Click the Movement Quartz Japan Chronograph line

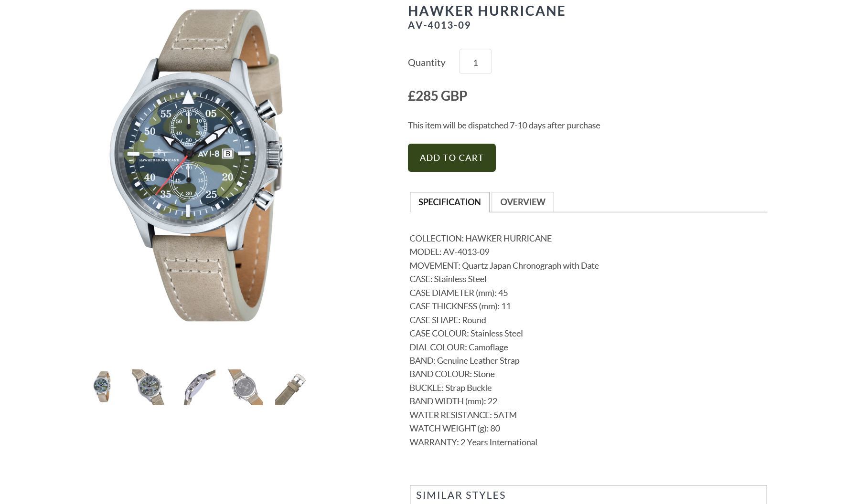click(x=504, y=265)
